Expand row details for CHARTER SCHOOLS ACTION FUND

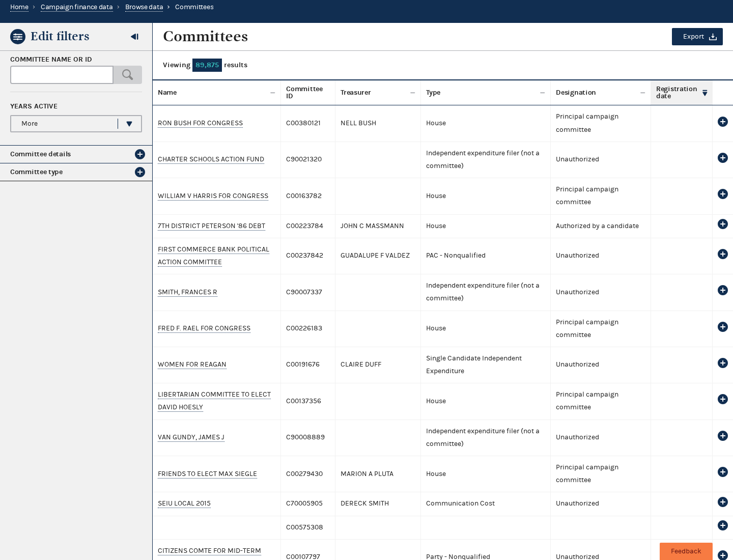click(x=723, y=158)
